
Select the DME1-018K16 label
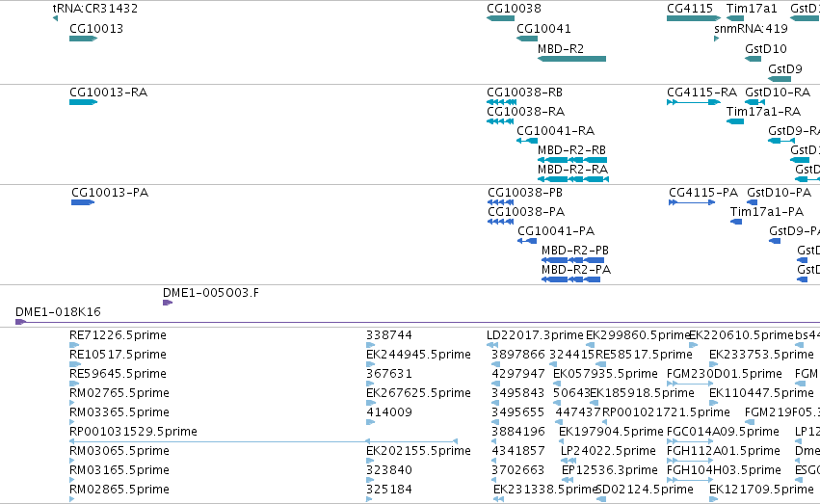pyautogui.click(x=58, y=312)
